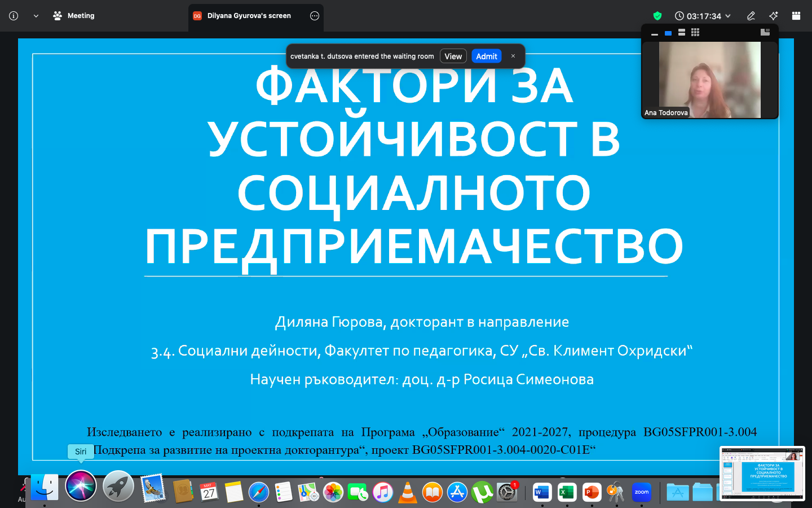Open the Notes app in the Dock
The height and width of the screenshot is (508, 812).
[233, 492]
